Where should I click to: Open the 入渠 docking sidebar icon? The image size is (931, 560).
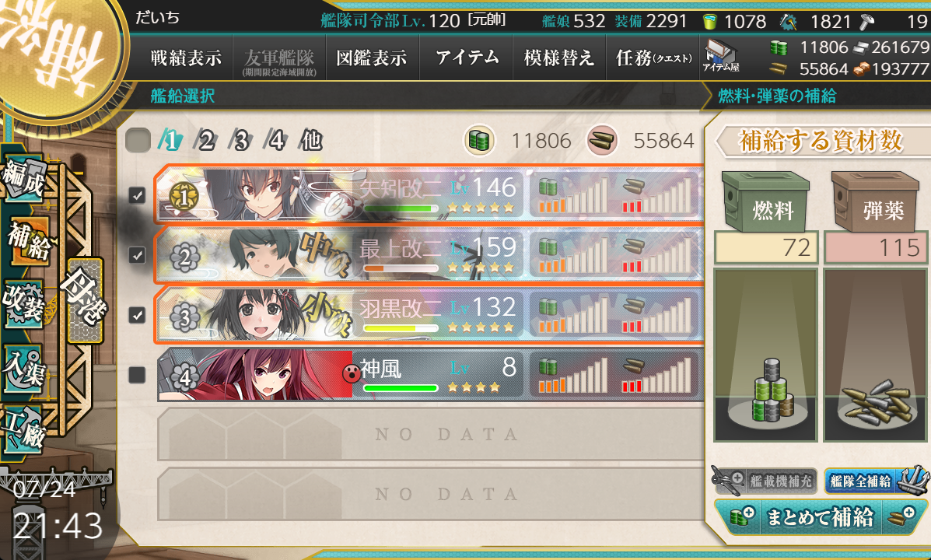coord(24,368)
